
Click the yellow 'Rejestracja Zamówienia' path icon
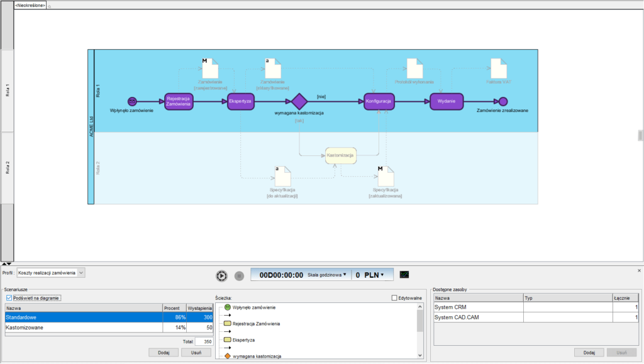coord(227,323)
